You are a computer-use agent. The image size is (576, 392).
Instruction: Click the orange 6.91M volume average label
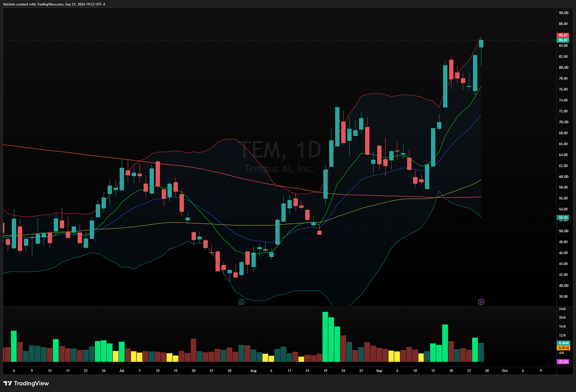coord(563,348)
